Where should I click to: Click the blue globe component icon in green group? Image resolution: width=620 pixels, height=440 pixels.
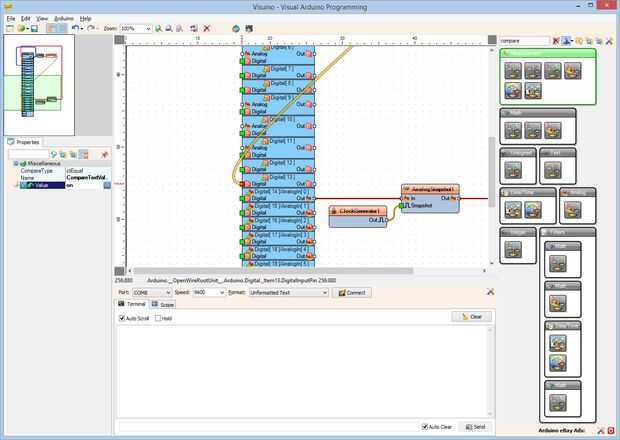(513, 91)
